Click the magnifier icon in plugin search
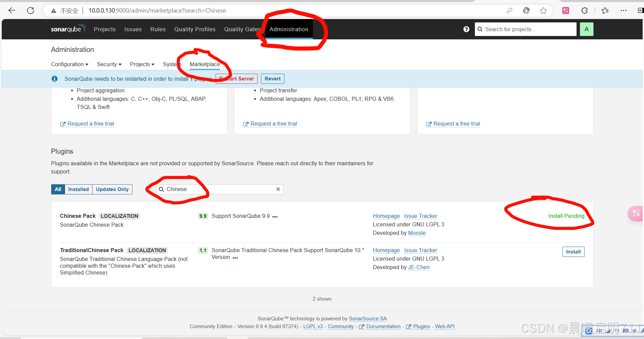 tap(161, 189)
